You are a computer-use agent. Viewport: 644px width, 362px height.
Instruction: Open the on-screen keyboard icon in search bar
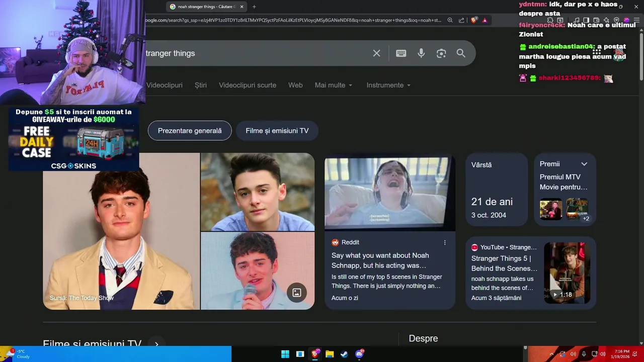click(401, 53)
